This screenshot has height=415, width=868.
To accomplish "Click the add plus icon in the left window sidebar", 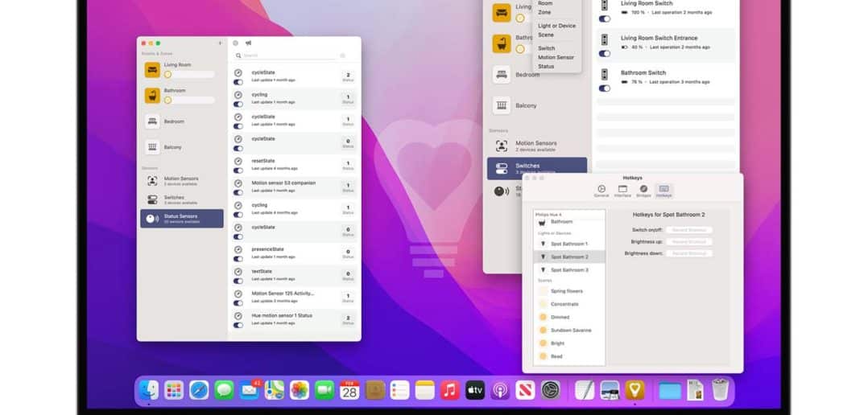I will click(x=220, y=43).
